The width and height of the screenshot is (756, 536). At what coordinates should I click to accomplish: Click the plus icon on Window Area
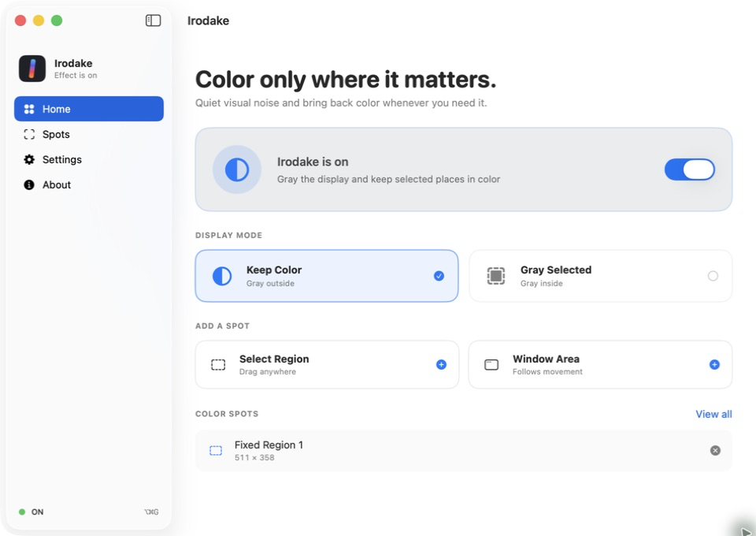[714, 365]
